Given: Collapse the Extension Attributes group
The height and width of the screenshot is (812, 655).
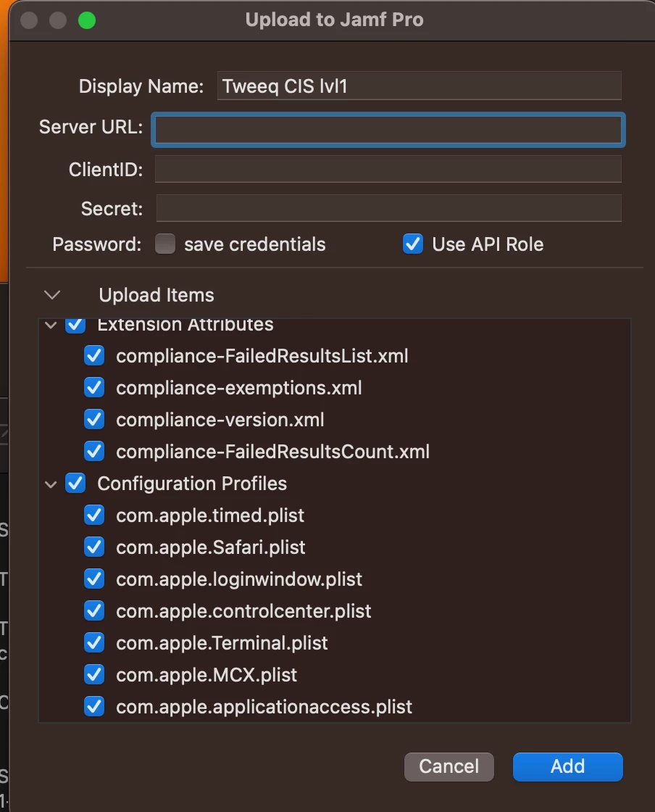Looking at the screenshot, I should [x=51, y=326].
